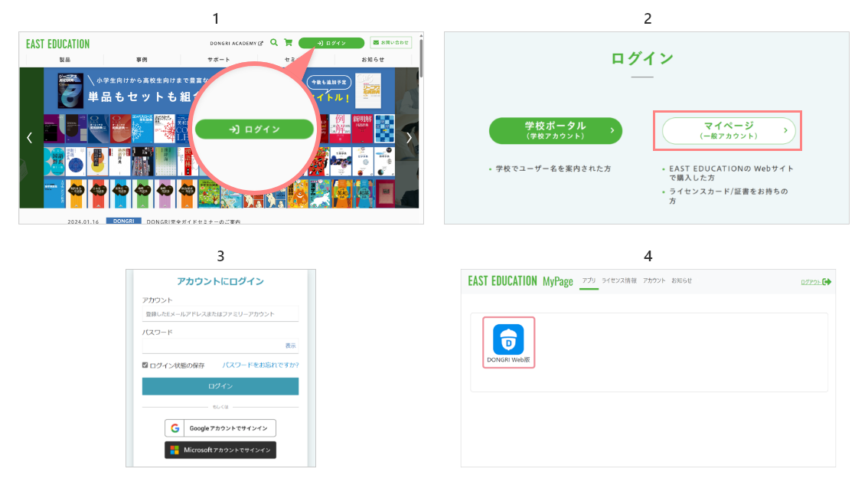Click the homepage vertical scrollbar
The image size is (868, 485).
pyautogui.click(x=421, y=57)
